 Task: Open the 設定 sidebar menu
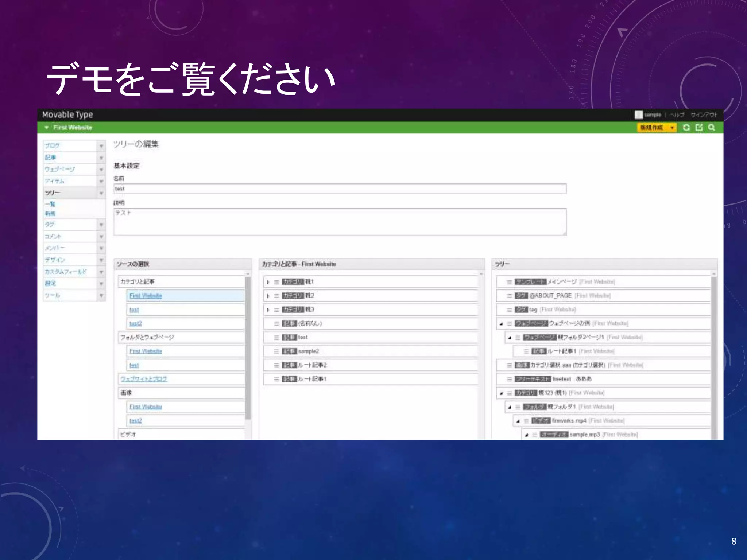(x=50, y=283)
